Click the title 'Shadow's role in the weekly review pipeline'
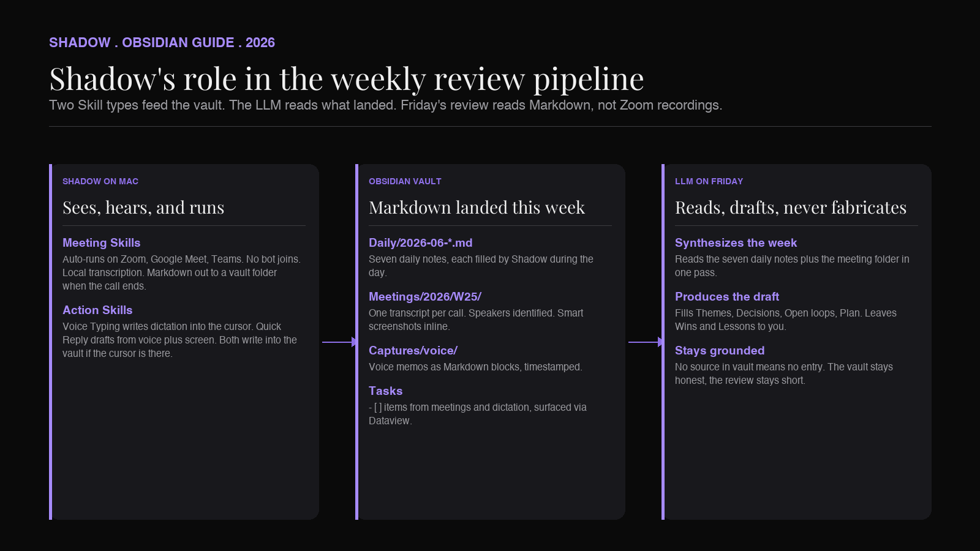The image size is (980, 551). pos(347,79)
